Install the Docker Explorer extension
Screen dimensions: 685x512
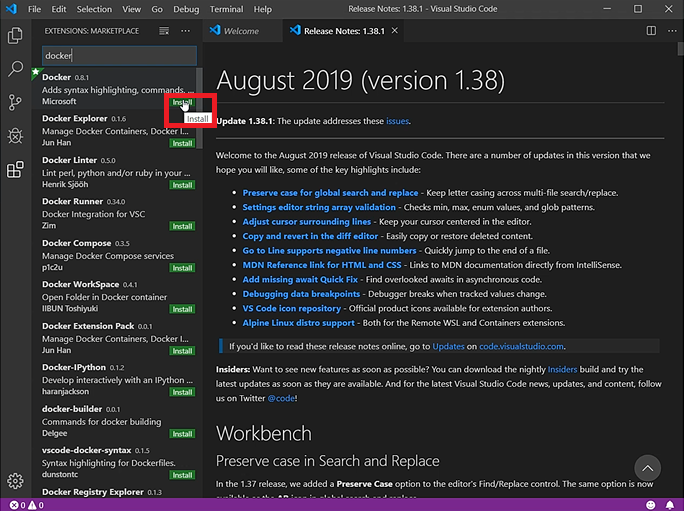click(x=182, y=143)
